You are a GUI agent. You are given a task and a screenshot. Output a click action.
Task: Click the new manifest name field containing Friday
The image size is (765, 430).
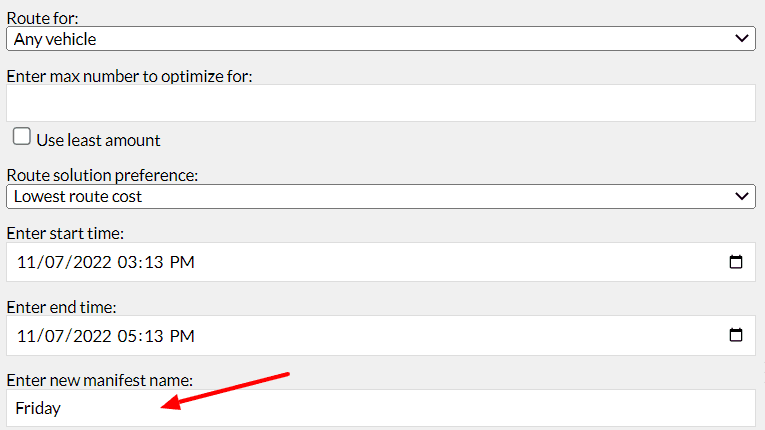click(x=380, y=408)
